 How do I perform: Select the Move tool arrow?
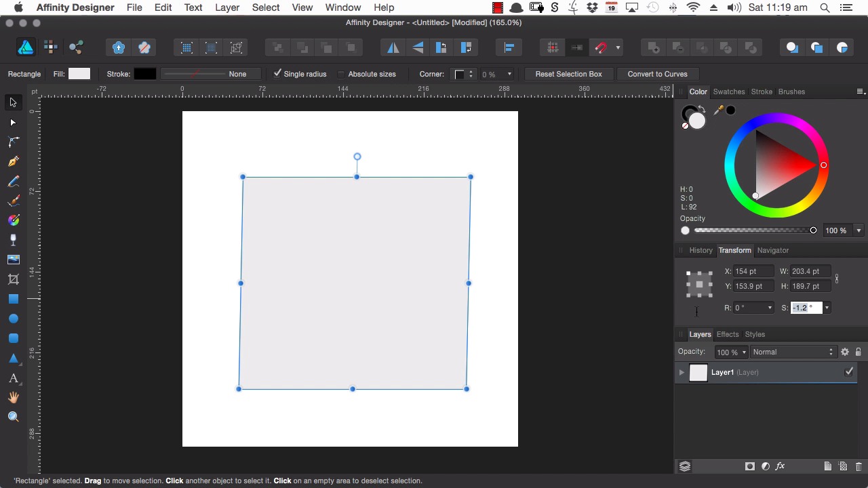click(x=13, y=102)
